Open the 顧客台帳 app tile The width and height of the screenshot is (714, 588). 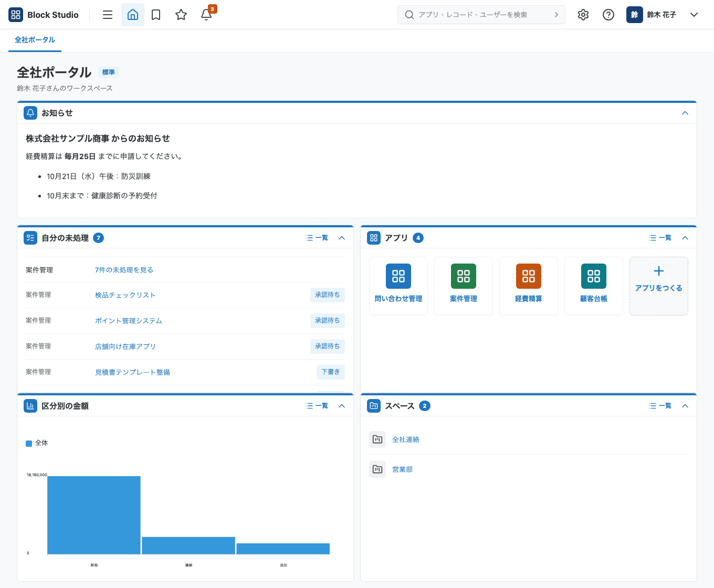(x=594, y=286)
